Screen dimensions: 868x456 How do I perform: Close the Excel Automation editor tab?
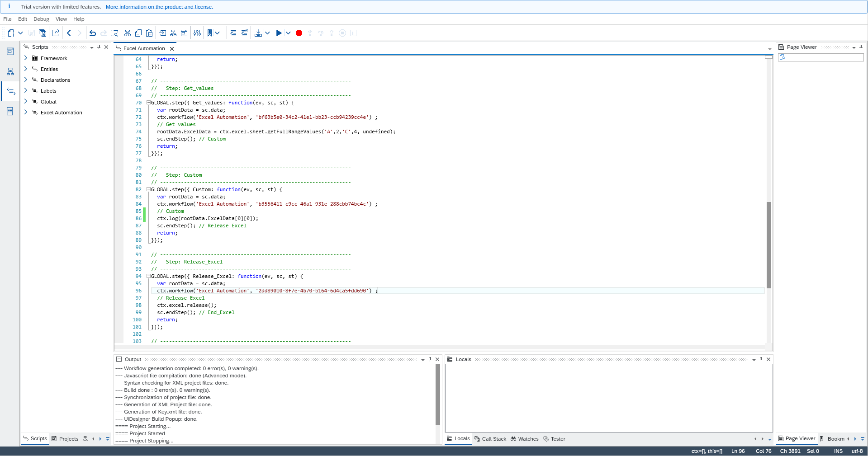(x=172, y=49)
